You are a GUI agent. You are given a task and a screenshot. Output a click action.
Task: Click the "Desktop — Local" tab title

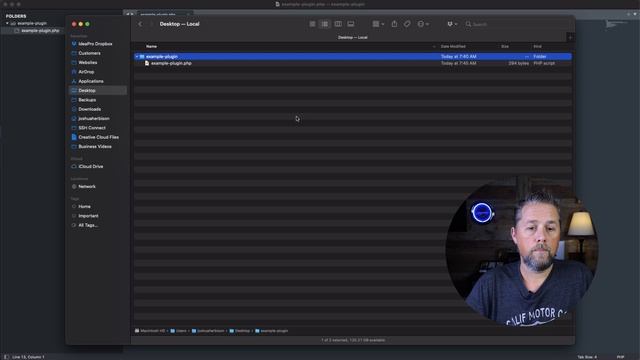(x=353, y=38)
